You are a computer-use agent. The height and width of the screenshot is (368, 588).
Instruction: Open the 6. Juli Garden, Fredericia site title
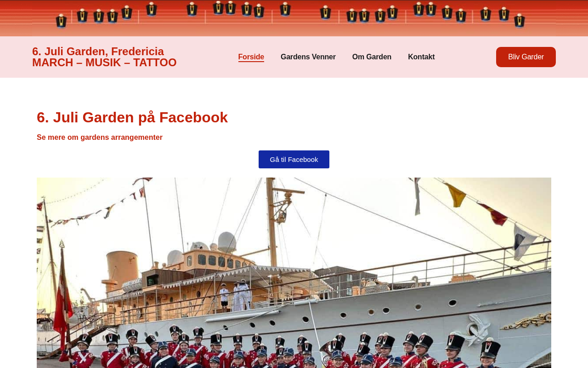pos(98,52)
